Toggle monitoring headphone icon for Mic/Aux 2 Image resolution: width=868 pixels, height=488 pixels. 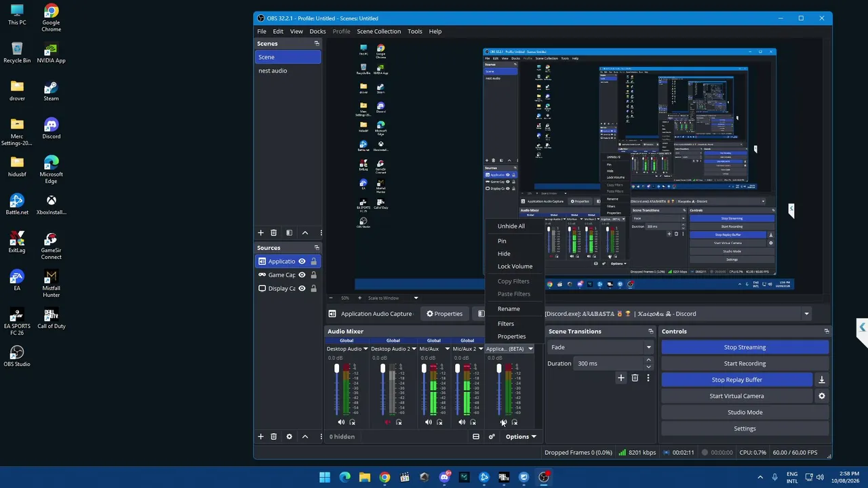click(473, 422)
